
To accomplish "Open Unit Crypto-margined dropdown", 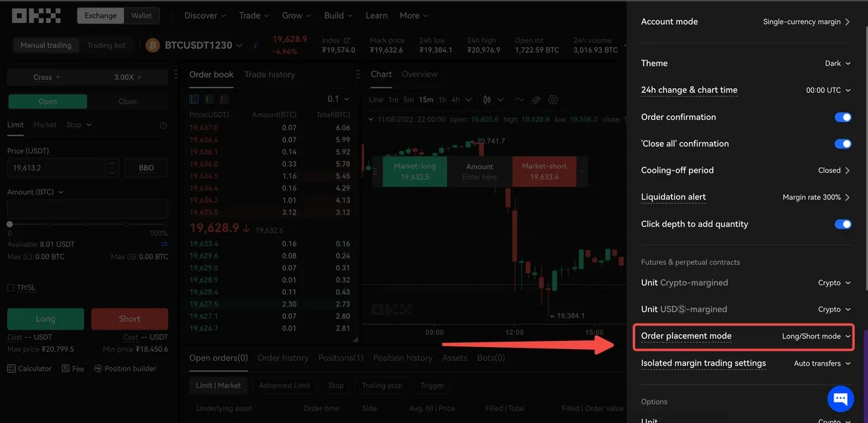I will coord(834,283).
